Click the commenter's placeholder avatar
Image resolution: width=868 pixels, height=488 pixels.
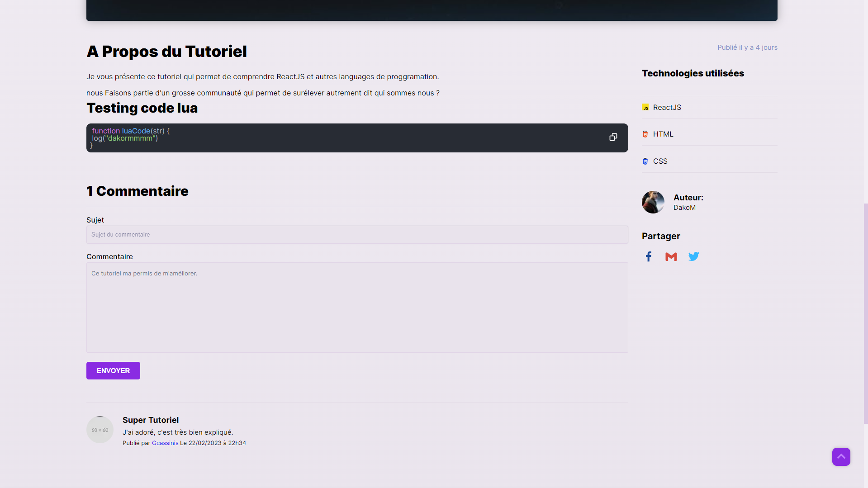click(100, 430)
